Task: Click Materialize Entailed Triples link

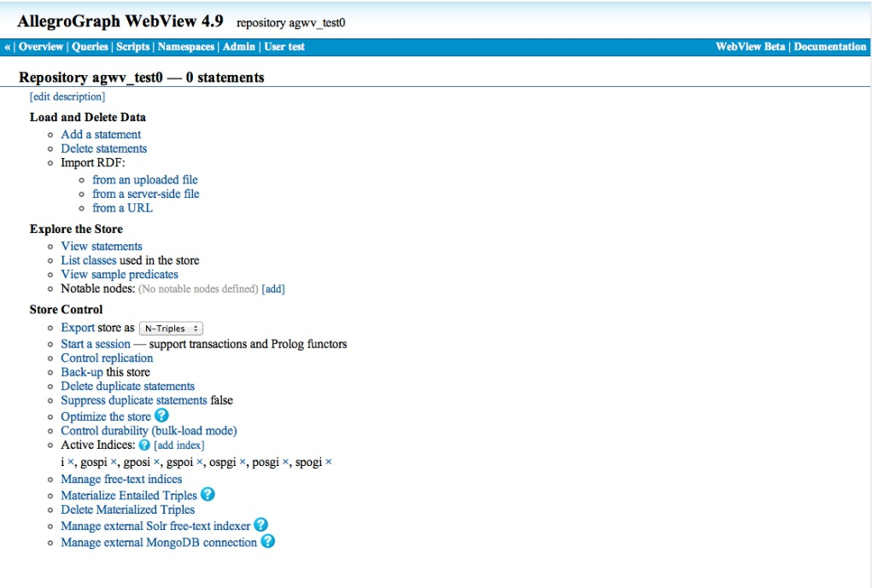Action: tap(128, 496)
